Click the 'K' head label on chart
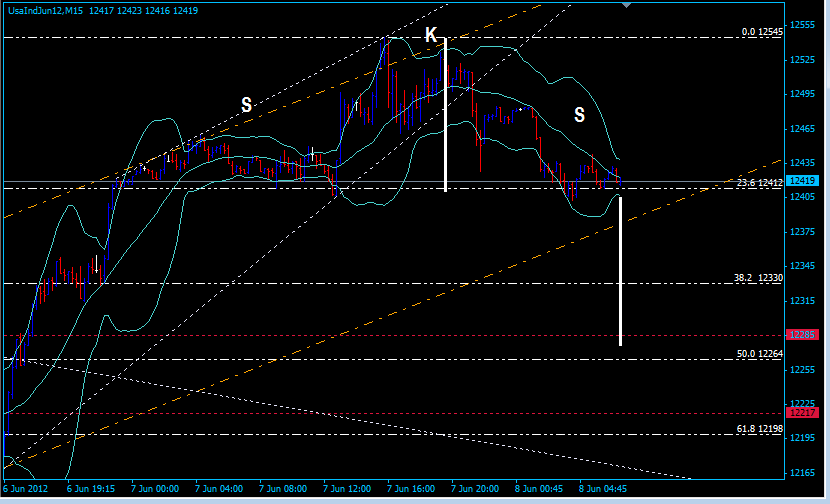830x504 pixels. point(431,35)
